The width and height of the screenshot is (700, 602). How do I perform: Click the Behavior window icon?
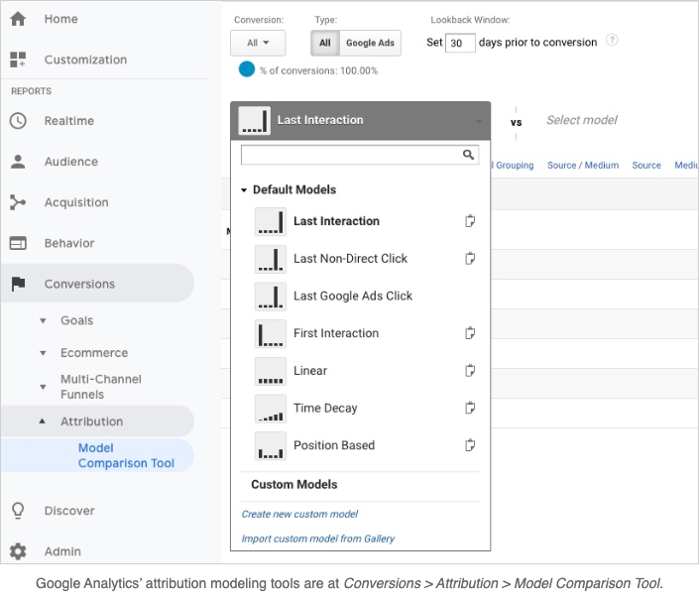pos(18,243)
